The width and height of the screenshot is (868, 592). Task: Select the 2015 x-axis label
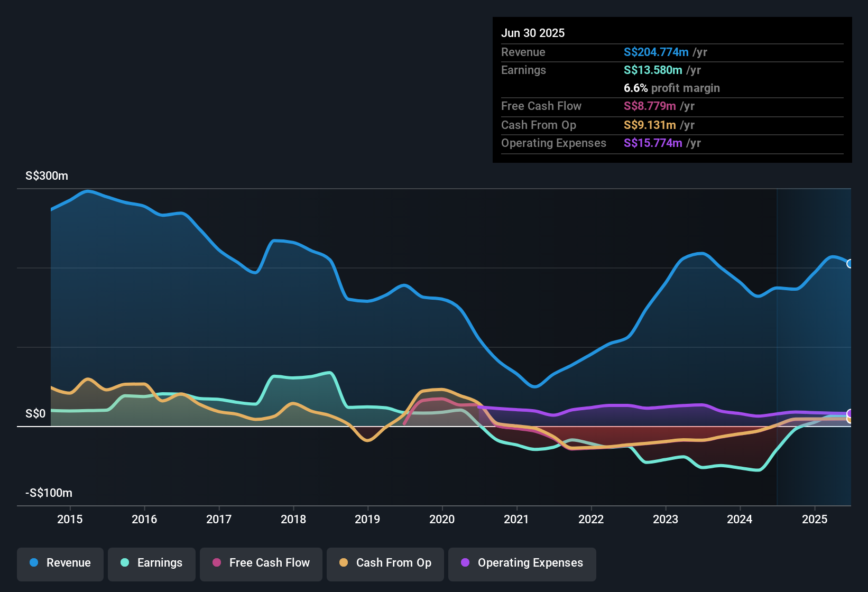click(x=70, y=519)
